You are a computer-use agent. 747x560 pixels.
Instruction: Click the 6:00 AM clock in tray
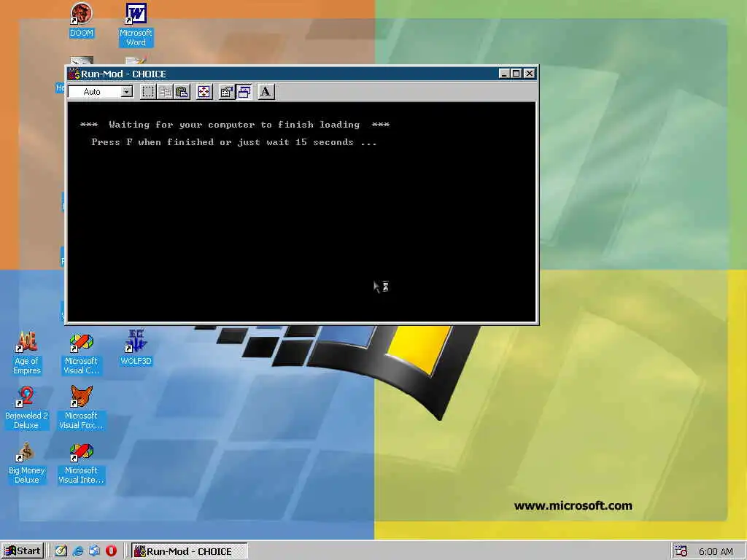pyautogui.click(x=716, y=551)
